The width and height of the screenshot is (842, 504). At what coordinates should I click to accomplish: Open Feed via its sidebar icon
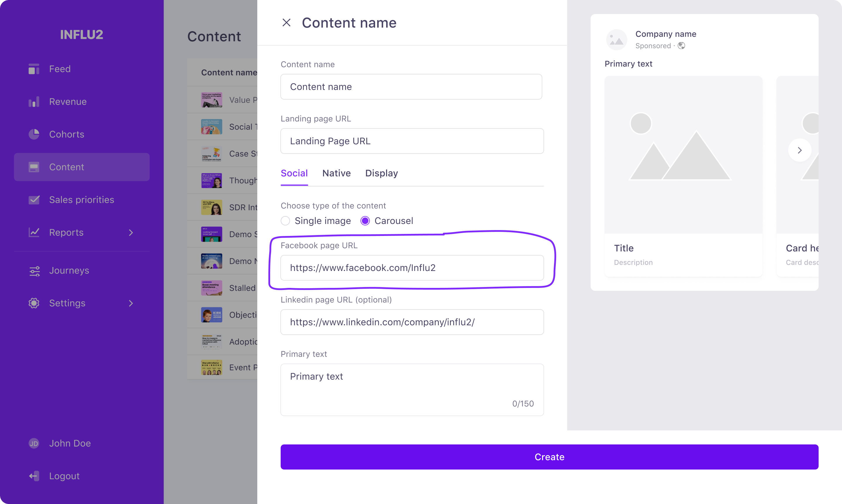[34, 69]
